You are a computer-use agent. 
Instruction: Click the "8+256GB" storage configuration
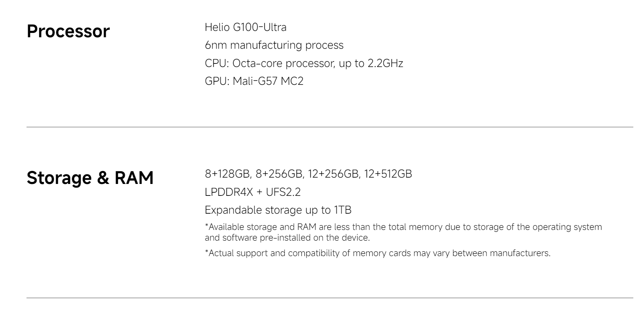click(279, 174)
